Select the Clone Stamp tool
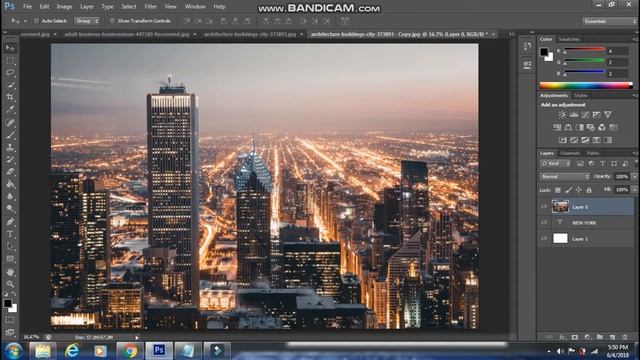 click(10, 147)
